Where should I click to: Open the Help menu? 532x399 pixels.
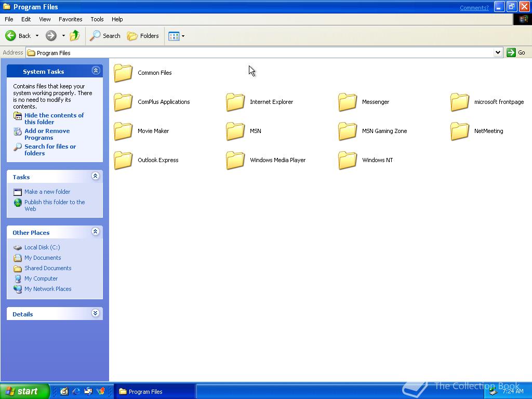coord(117,19)
